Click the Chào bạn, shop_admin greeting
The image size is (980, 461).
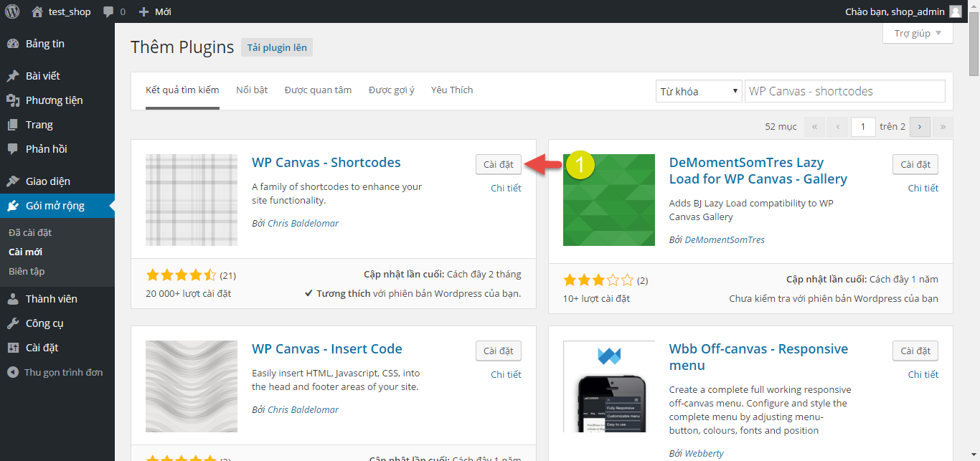click(x=895, y=11)
